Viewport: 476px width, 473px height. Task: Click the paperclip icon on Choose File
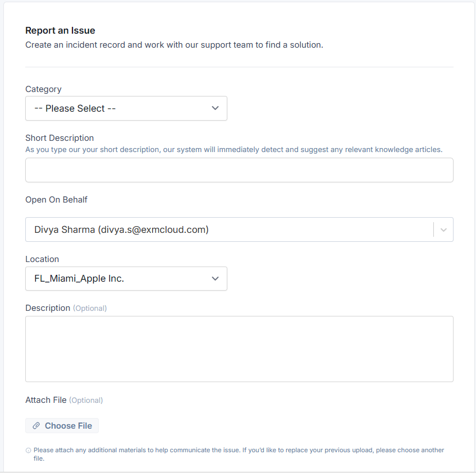coord(36,426)
